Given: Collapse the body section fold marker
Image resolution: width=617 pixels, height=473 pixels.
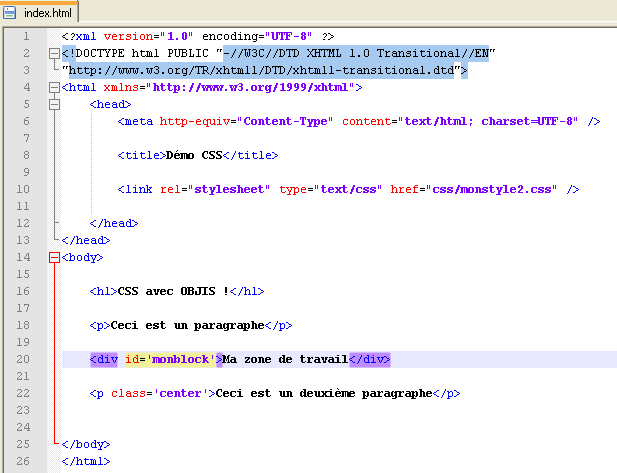Looking at the screenshot, I should (x=54, y=257).
